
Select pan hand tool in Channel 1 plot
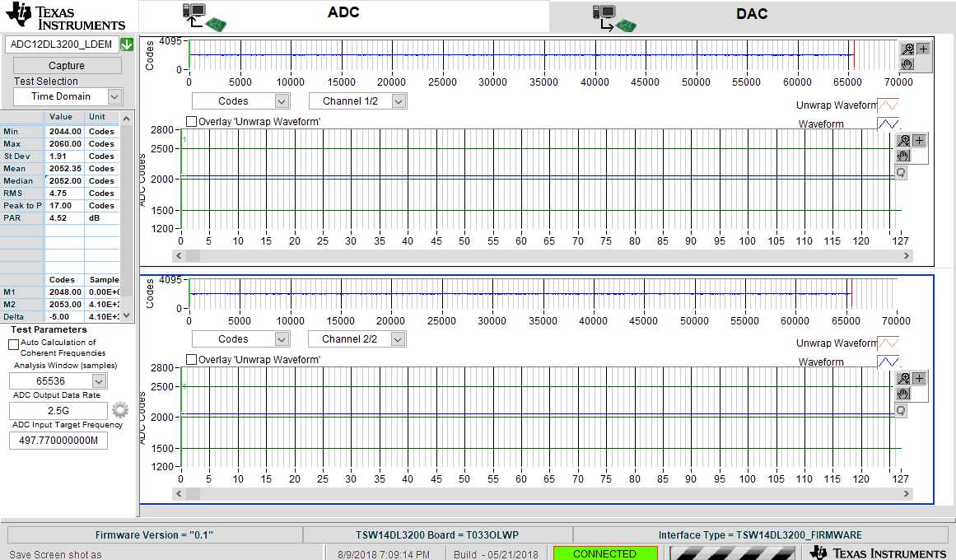coord(903,156)
